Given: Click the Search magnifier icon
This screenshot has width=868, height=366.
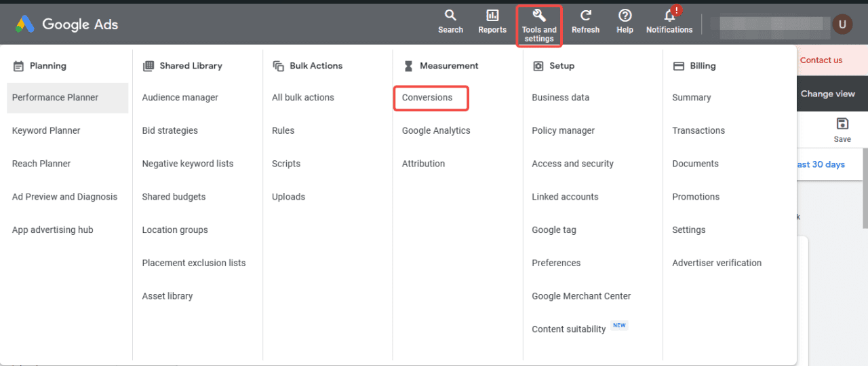Looking at the screenshot, I should [450, 16].
